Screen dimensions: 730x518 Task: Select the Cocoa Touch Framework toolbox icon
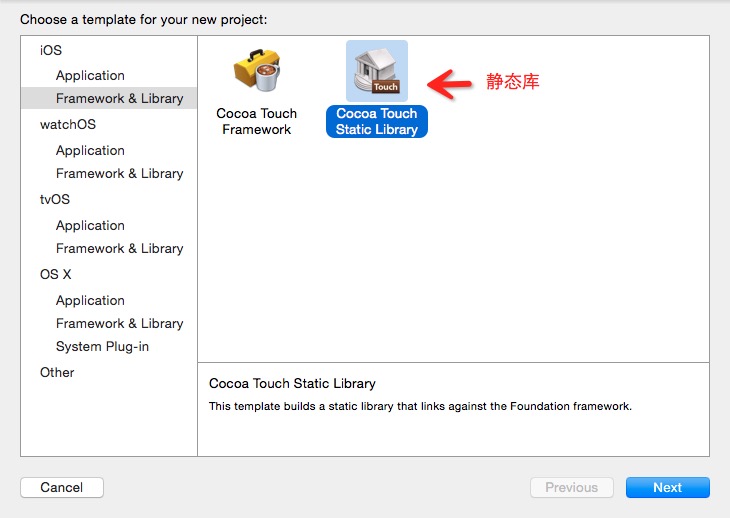point(257,69)
